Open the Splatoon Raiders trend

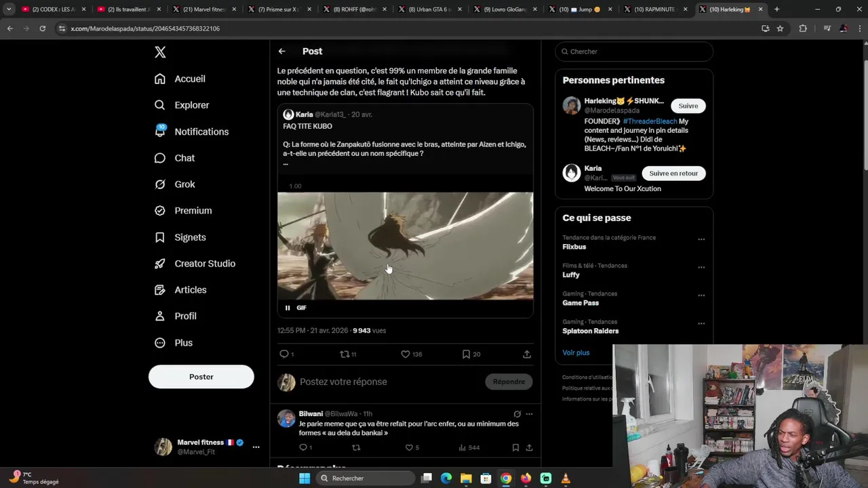pyautogui.click(x=590, y=331)
